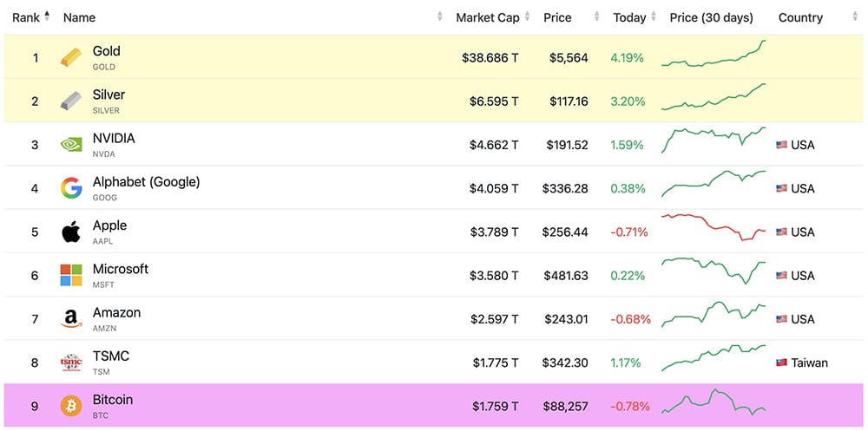Sort table by Market Cap column
Viewport: 868px width, 431px height.
click(487, 17)
